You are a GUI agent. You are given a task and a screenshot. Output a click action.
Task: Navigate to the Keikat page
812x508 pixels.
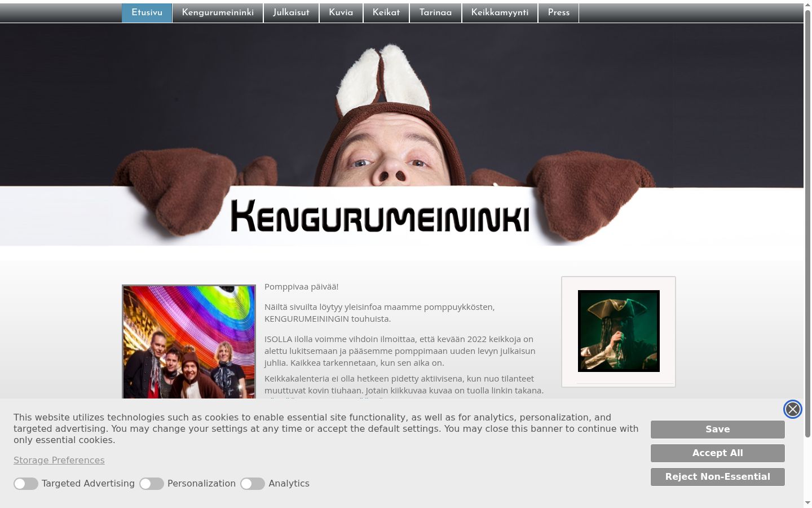pyautogui.click(x=386, y=12)
